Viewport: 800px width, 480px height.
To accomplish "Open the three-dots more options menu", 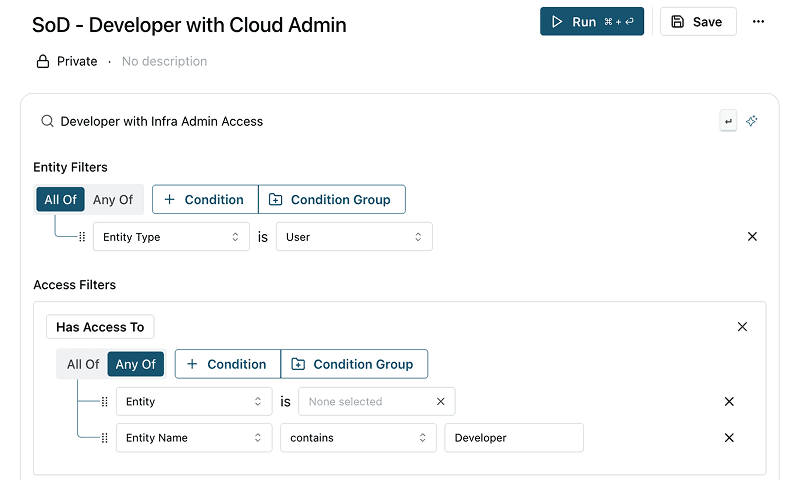I will pyautogui.click(x=758, y=22).
